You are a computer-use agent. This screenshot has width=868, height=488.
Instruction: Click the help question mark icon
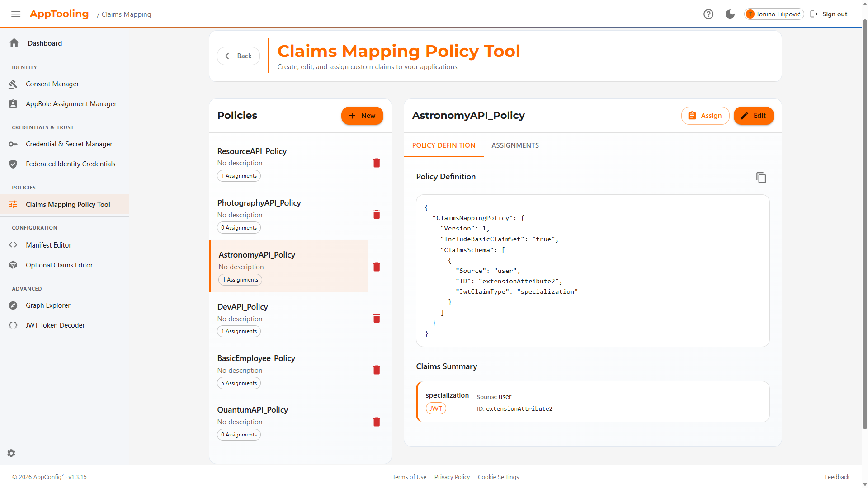pyautogui.click(x=708, y=14)
